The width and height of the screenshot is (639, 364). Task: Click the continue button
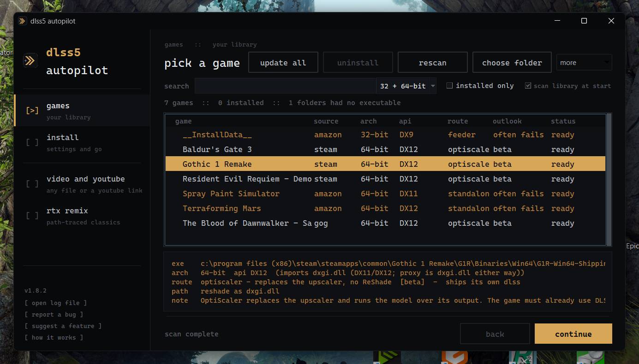click(573, 334)
